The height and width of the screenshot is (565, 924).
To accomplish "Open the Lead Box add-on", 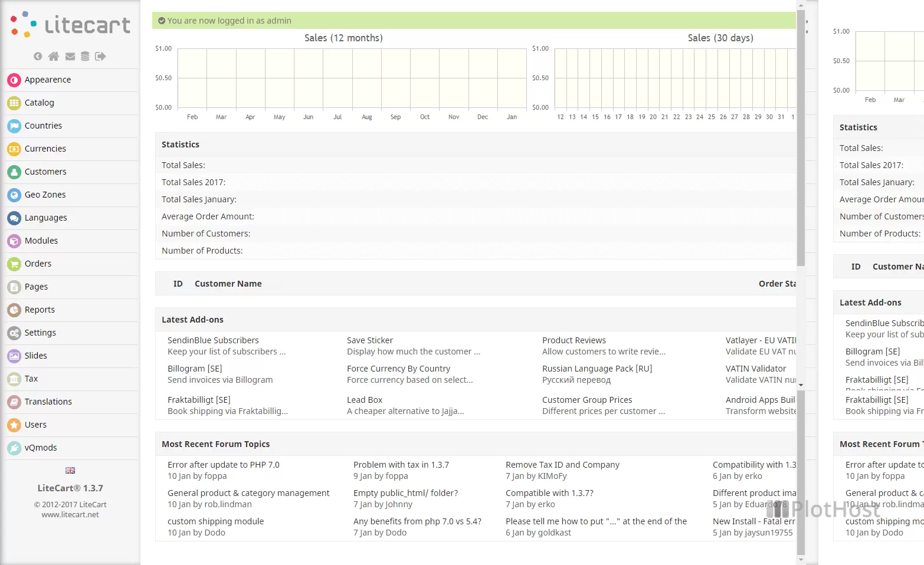I will [365, 400].
